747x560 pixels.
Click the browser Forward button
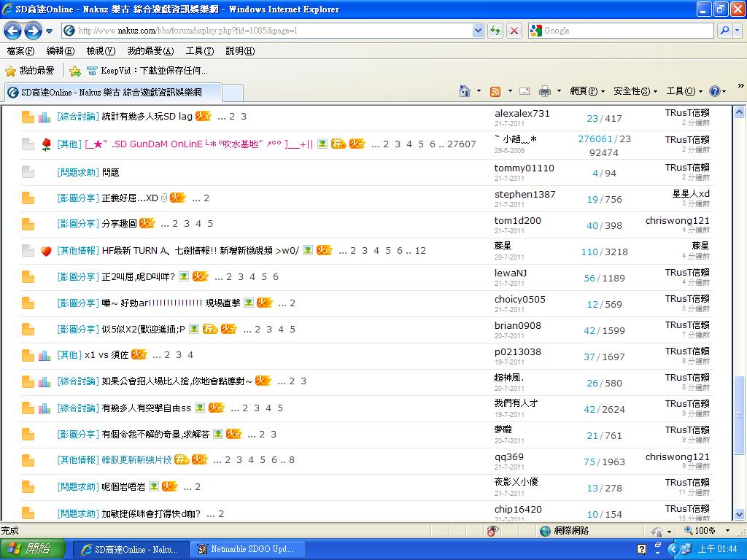point(32,31)
